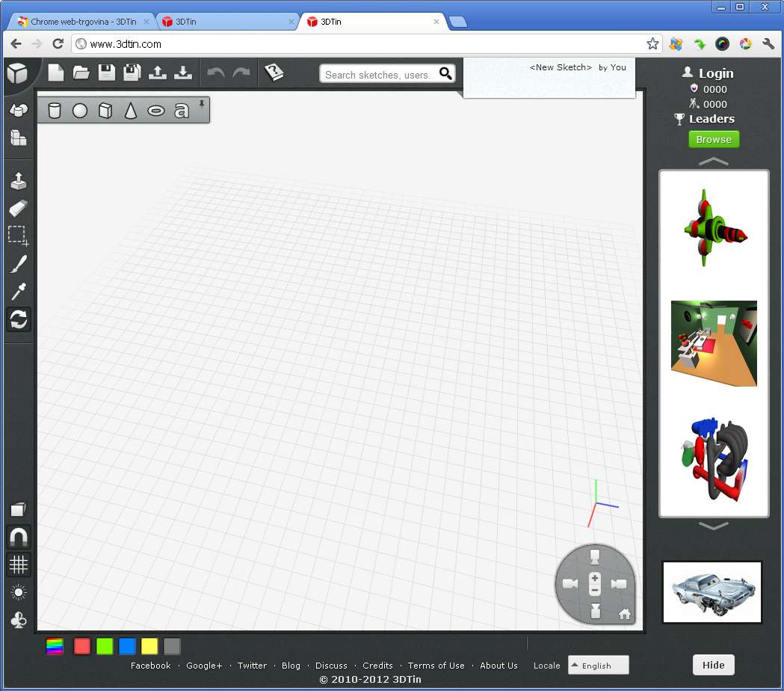The height and width of the screenshot is (691, 784).
Task: Open the About Us link
Action: coord(499,666)
